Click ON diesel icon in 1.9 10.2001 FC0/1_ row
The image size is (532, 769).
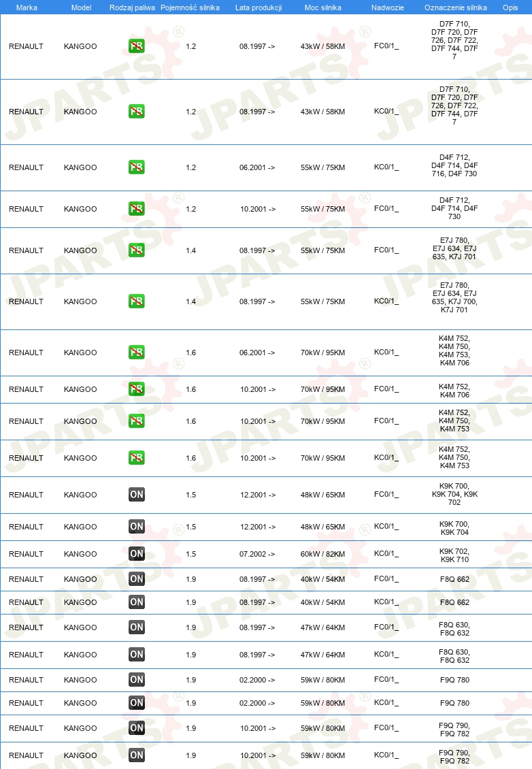coord(136,728)
